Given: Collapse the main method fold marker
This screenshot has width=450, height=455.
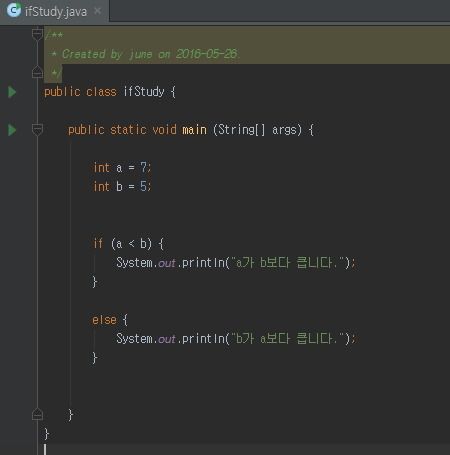Looking at the screenshot, I should click(37, 129).
